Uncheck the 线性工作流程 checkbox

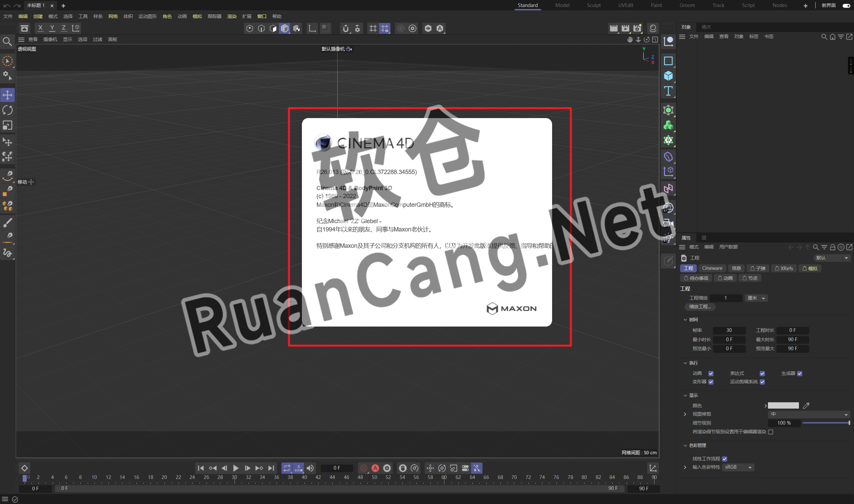point(725,459)
